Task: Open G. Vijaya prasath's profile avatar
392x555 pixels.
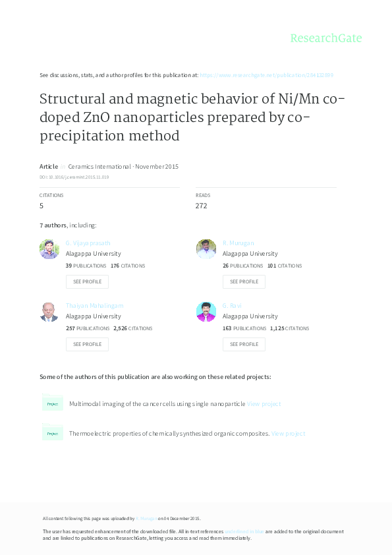Action: click(x=49, y=248)
